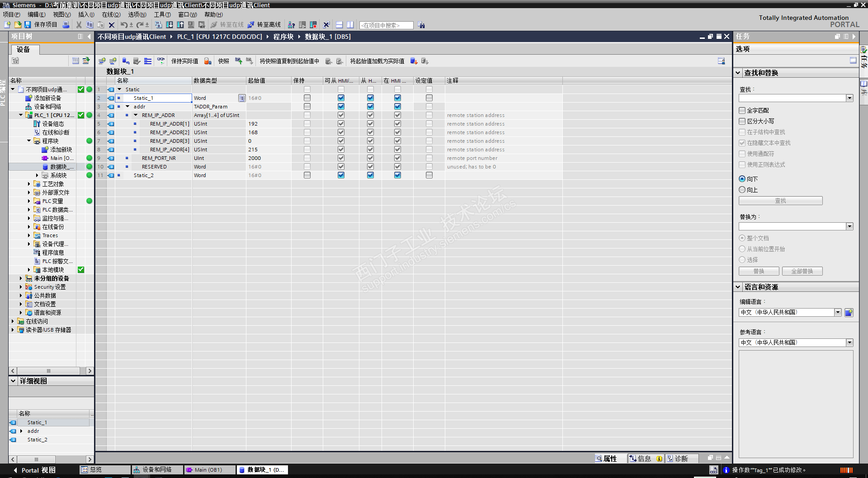Click the 保持实际值 button
The height and width of the screenshot is (478, 868).
click(184, 61)
